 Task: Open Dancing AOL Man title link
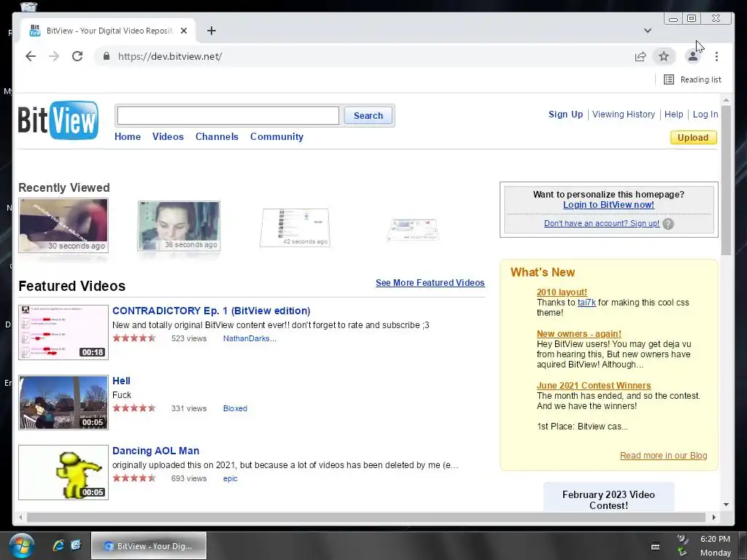(x=156, y=451)
